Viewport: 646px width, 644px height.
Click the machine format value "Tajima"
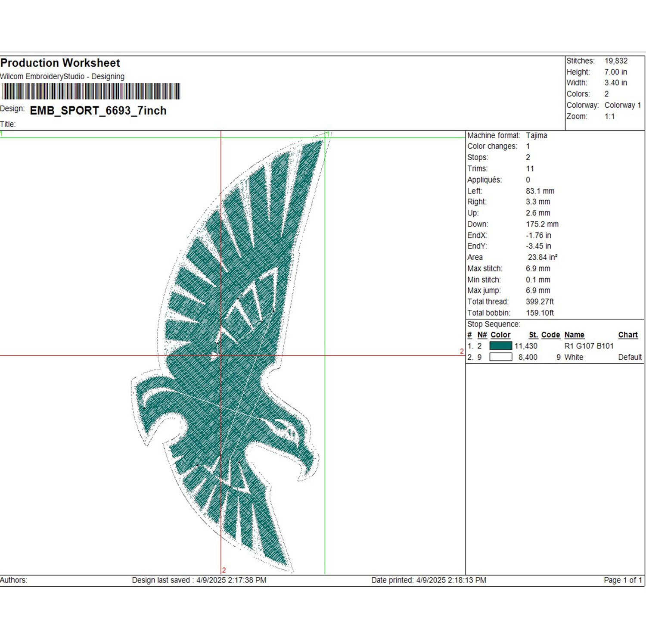tap(536, 135)
